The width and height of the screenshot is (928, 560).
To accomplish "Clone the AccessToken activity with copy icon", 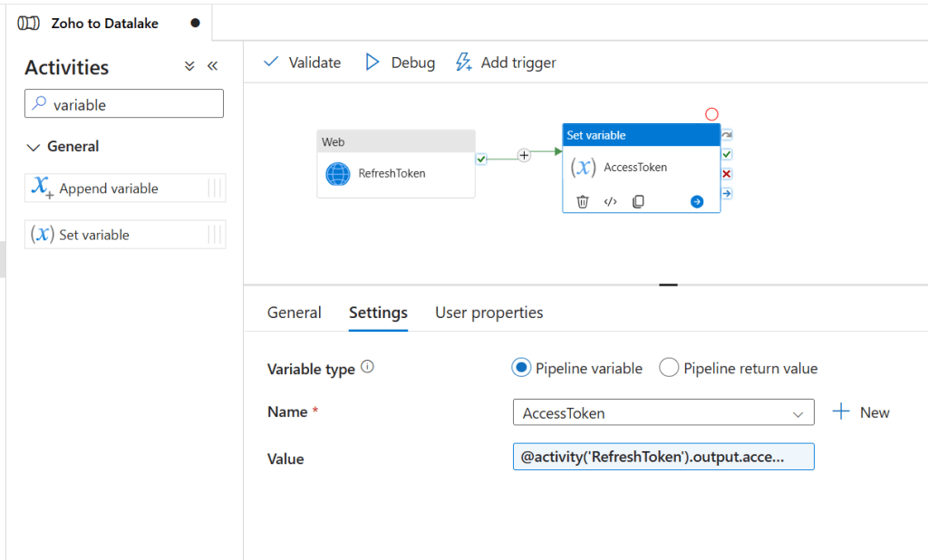I will click(638, 201).
